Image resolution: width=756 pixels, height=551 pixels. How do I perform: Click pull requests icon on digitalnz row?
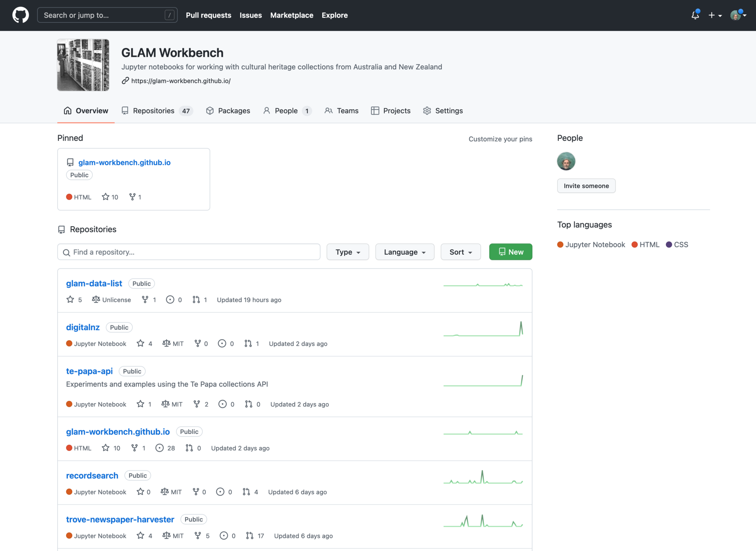click(x=248, y=344)
